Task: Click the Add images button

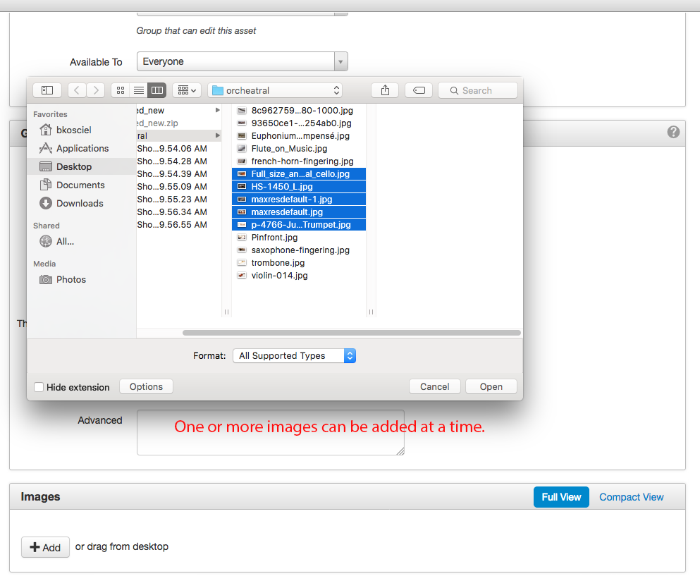Action: [x=45, y=547]
